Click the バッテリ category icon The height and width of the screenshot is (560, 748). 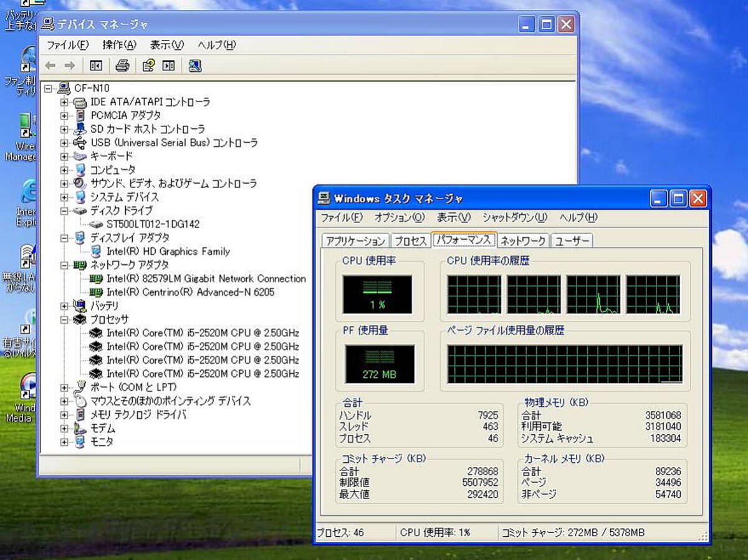(x=80, y=306)
